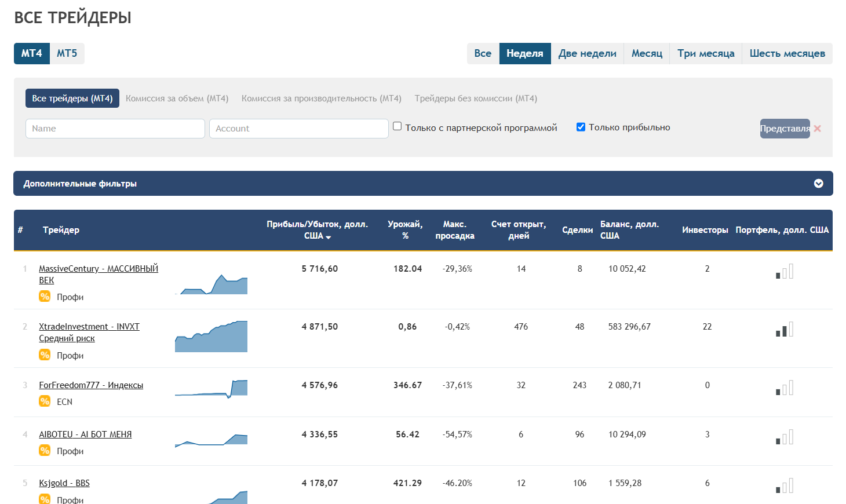
Task: Click the percent badge icon for AIBOTEU
Action: click(45, 450)
